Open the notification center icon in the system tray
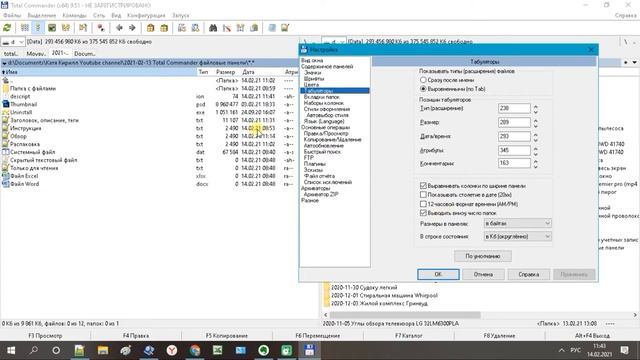 click(624, 350)
